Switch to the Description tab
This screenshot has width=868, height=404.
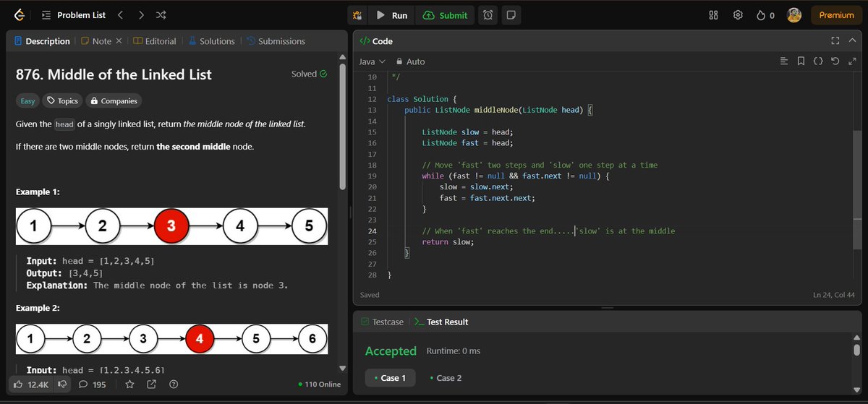(x=42, y=41)
